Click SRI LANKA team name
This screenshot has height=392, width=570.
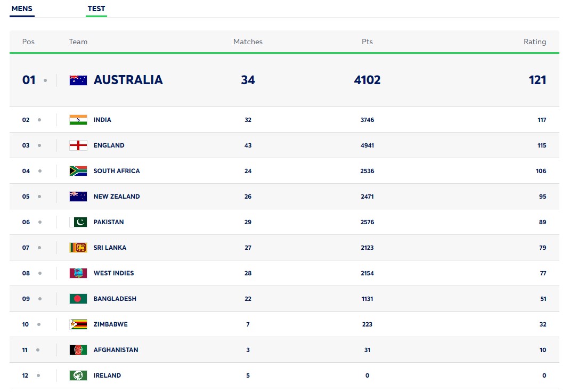pyautogui.click(x=110, y=248)
